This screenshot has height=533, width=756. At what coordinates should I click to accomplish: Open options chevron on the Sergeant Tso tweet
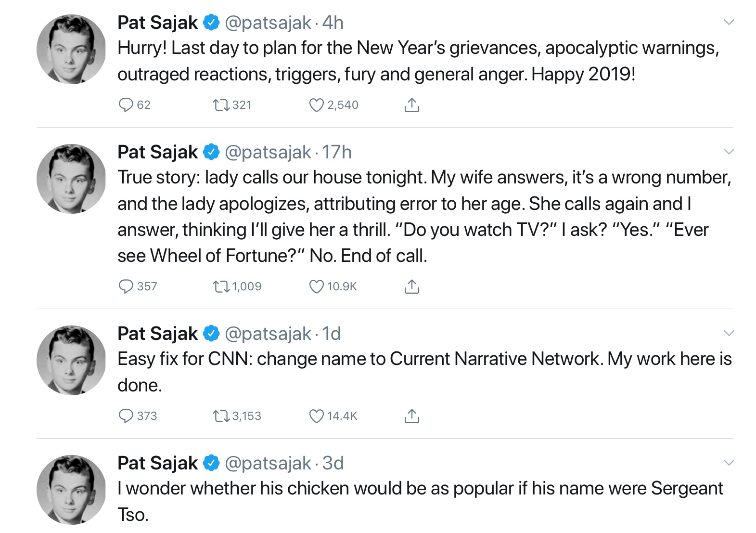click(x=729, y=463)
